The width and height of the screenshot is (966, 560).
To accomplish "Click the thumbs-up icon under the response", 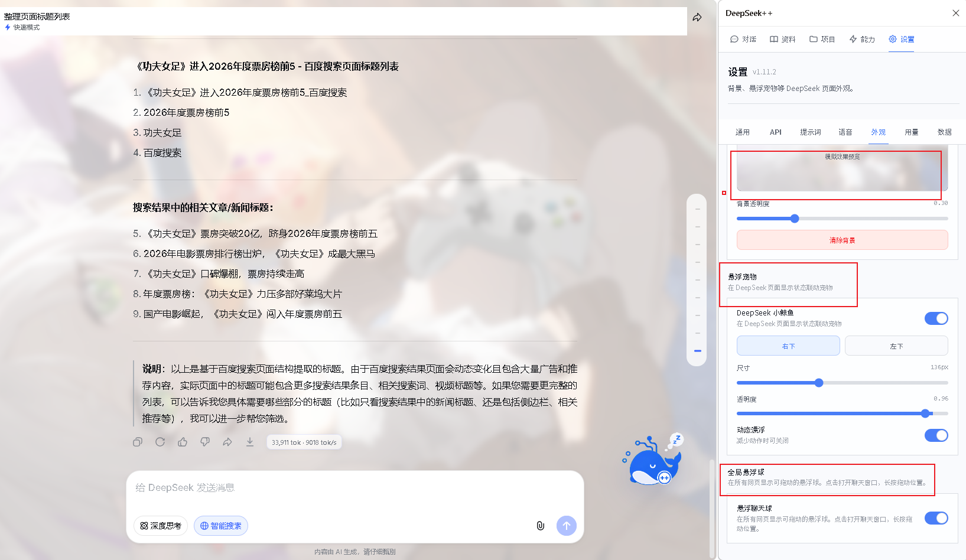I will (x=183, y=442).
